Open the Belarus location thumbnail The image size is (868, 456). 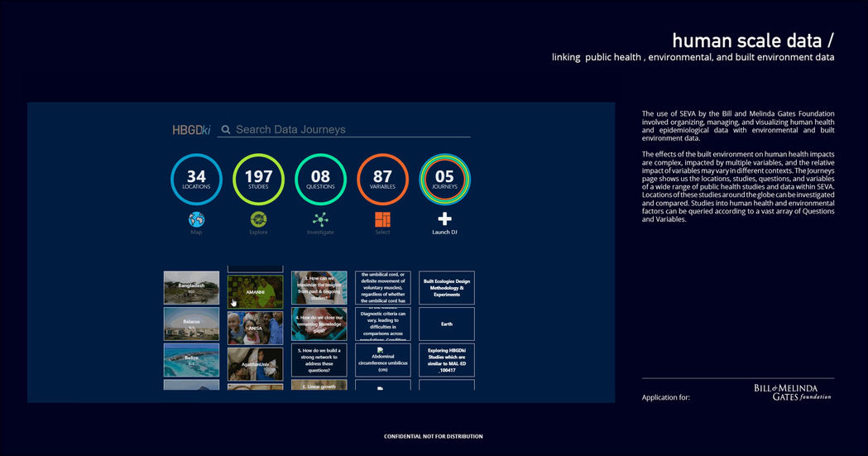(x=191, y=324)
